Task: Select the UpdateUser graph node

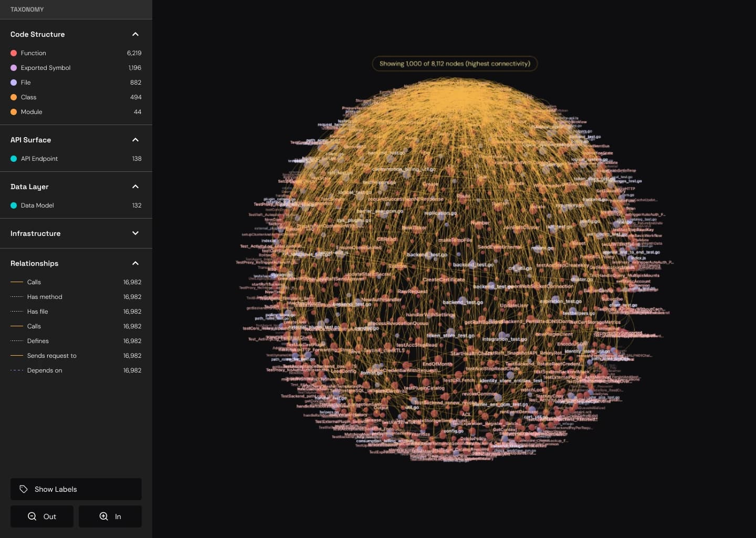Action: [x=514, y=305]
